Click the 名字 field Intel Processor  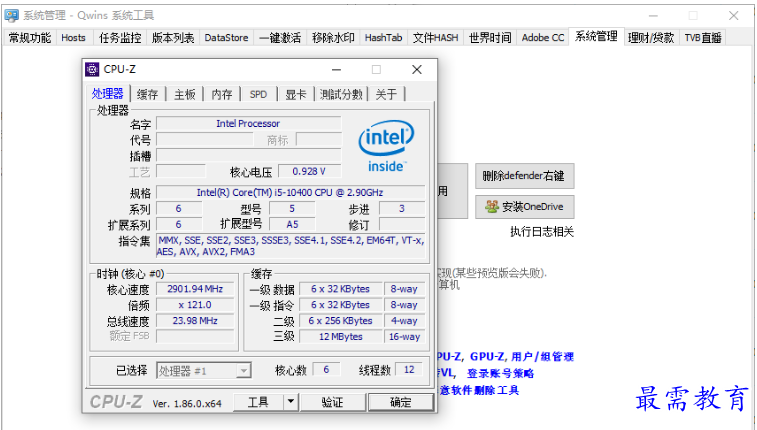[x=249, y=124]
